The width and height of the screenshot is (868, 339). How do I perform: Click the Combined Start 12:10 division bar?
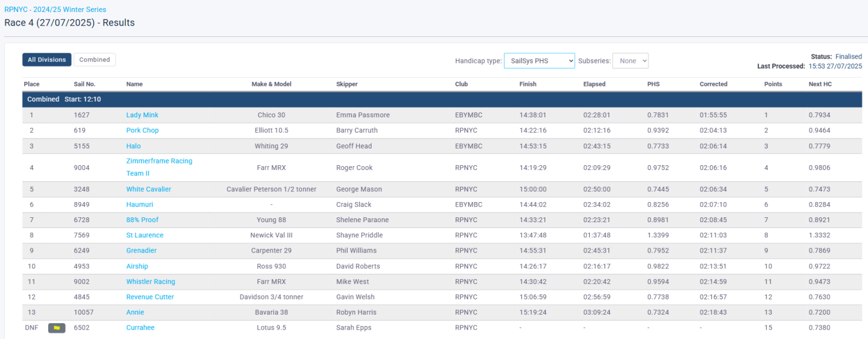coord(64,99)
